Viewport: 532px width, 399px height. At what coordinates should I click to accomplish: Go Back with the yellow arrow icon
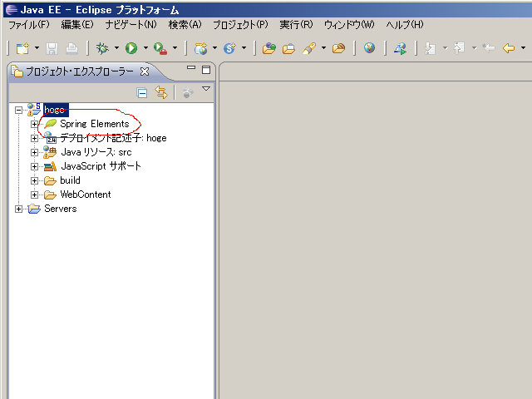pyautogui.click(x=509, y=48)
